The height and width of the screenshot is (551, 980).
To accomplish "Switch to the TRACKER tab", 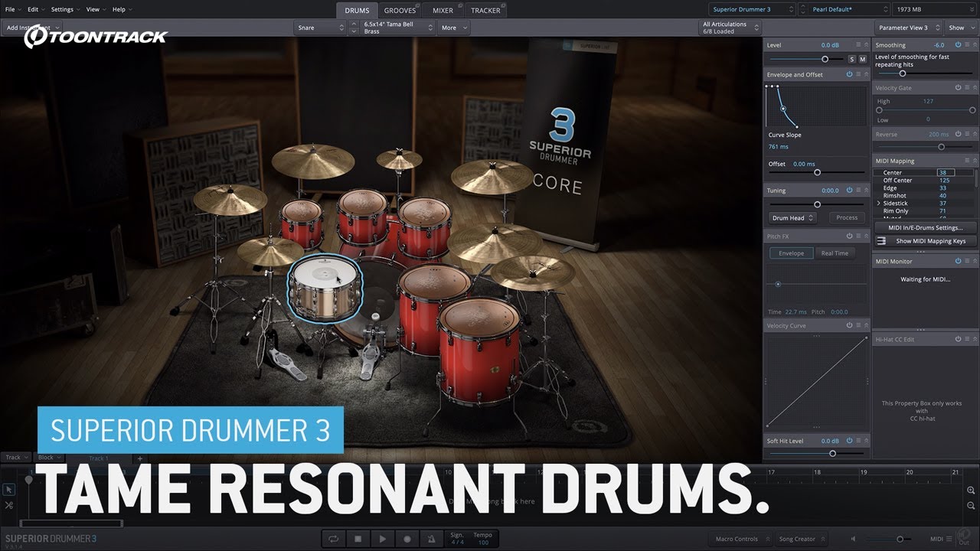I will point(485,10).
